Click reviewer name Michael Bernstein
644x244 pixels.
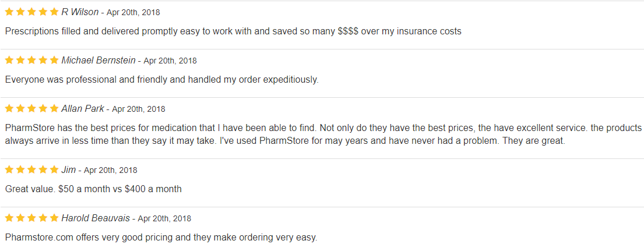click(x=98, y=61)
